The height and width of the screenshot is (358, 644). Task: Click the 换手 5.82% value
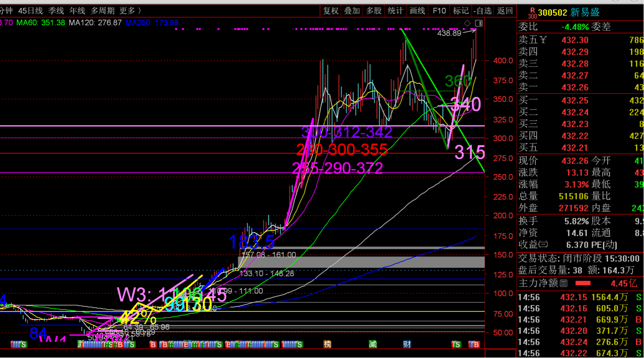576,221
